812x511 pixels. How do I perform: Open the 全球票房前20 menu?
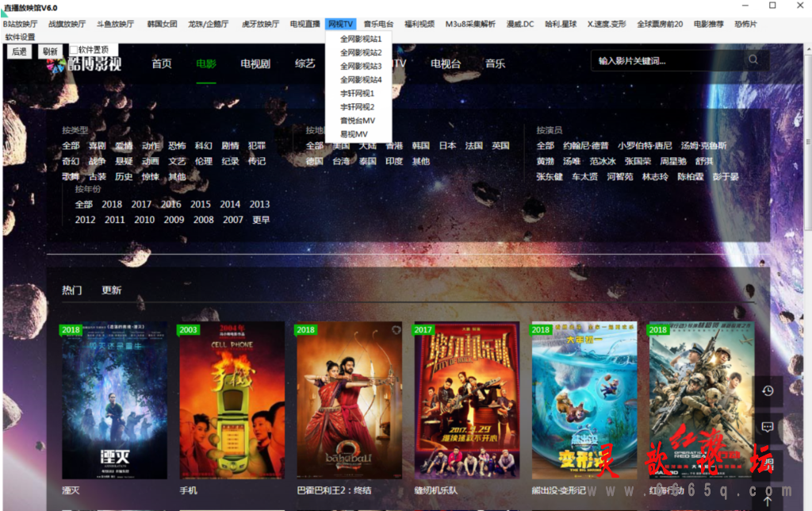pyautogui.click(x=660, y=24)
